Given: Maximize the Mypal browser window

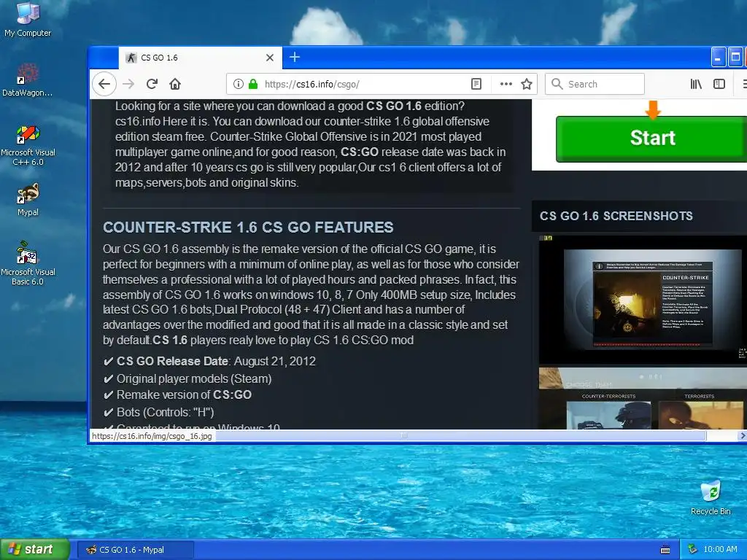Looking at the screenshot, I should 735,57.
